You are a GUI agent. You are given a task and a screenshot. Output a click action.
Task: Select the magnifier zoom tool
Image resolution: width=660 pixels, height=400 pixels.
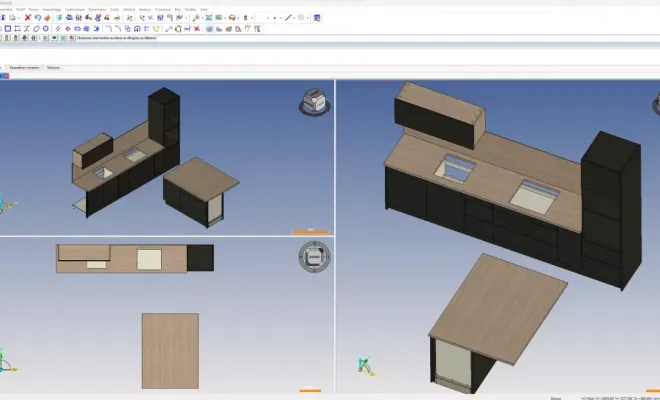[x=196, y=18]
